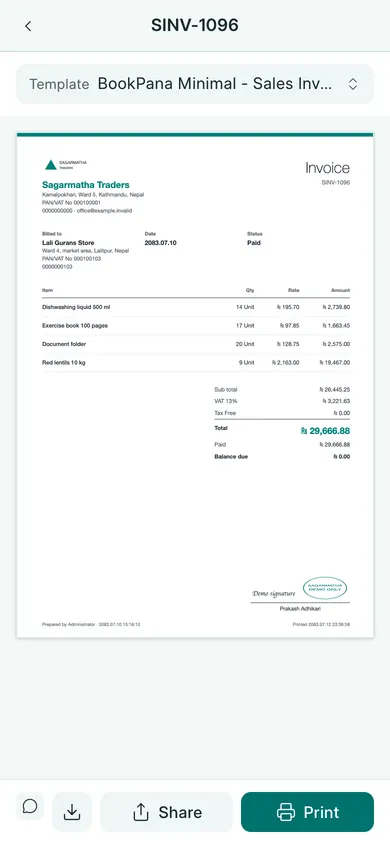Screen dimensions: 390x844
Task: Click the 'Prepared by Administrator' footer text
Action: (x=91, y=624)
